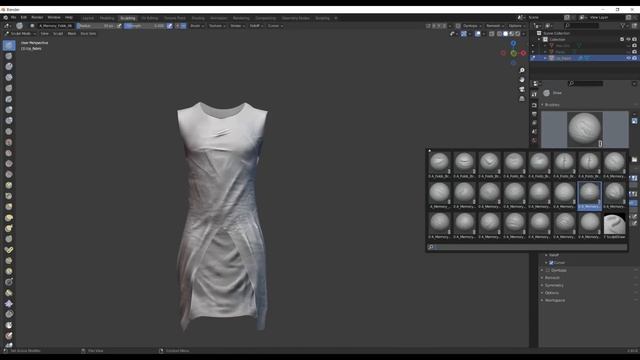Click the viewport pan hand icon

pos(522,80)
